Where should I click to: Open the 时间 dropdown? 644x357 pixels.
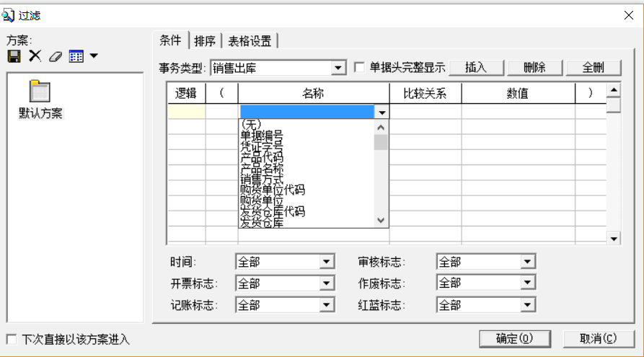(327, 262)
